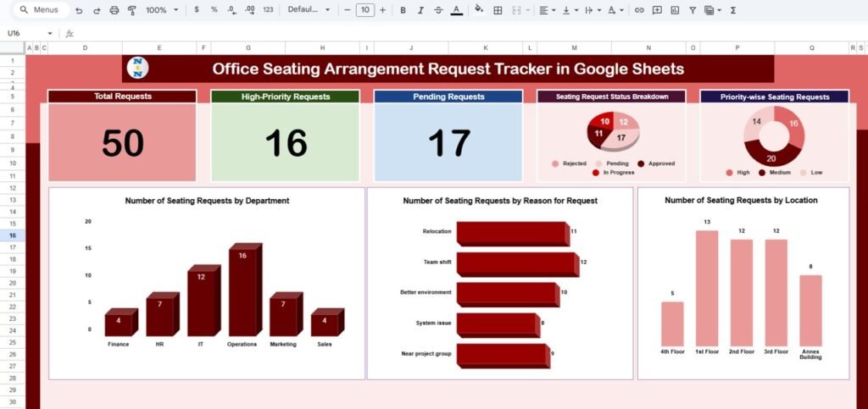Image resolution: width=868 pixels, height=409 pixels.
Task: Click High-Priority Requests header
Action: tap(285, 97)
